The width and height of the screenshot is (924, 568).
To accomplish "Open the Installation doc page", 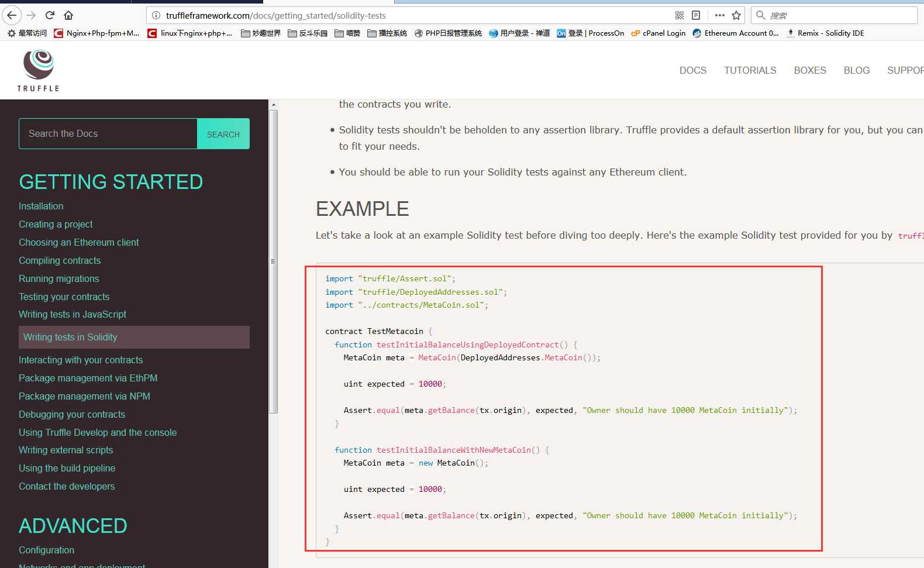I will pos(41,206).
